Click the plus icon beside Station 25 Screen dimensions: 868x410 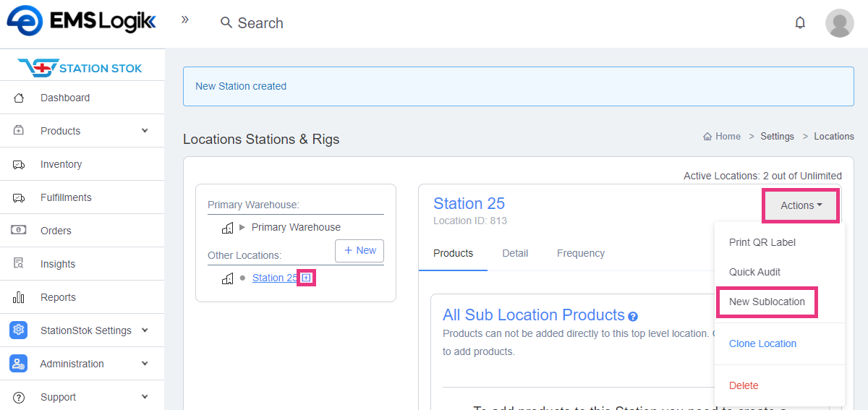(307, 278)
